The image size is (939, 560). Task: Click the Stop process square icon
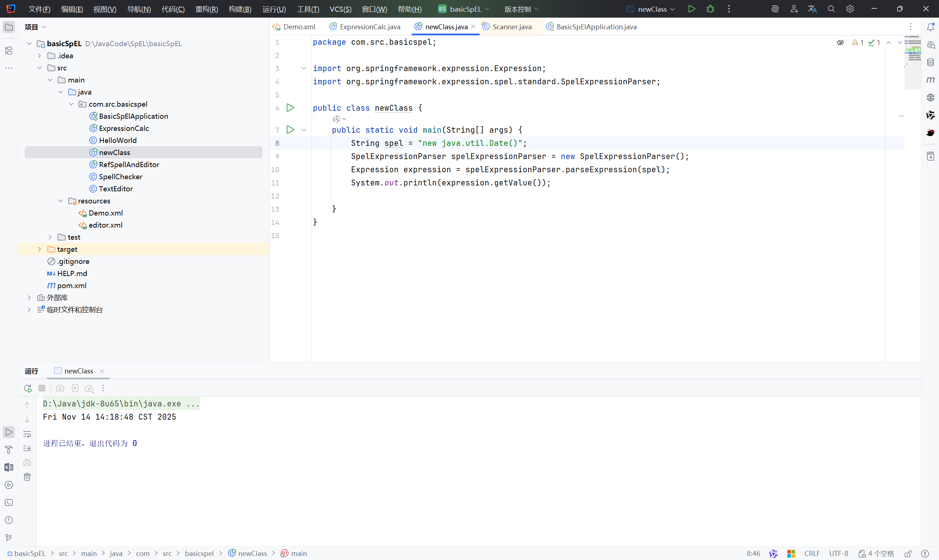[42, 388]
